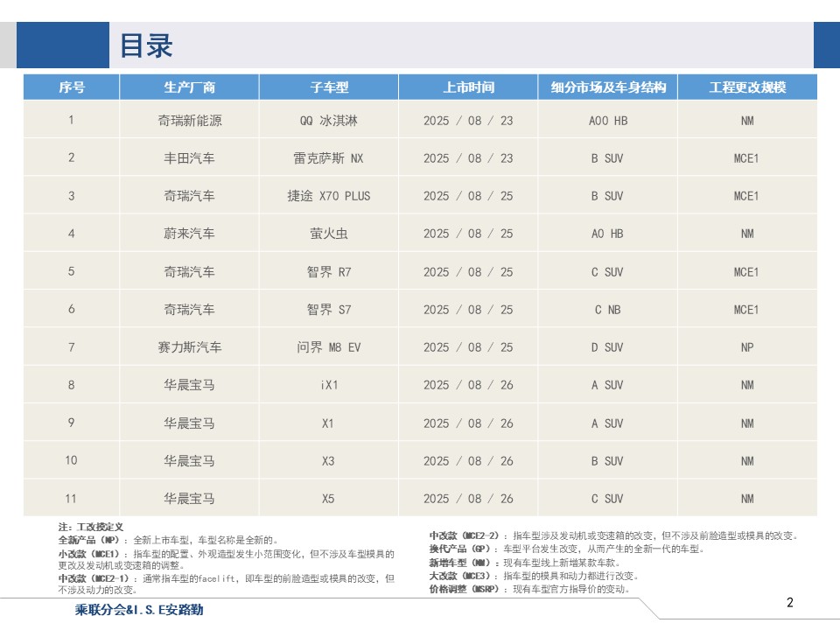The width and height of the screenshot is (840, 630).
Task: Click the page number "2" in the footer
Action: pos(789,603)
